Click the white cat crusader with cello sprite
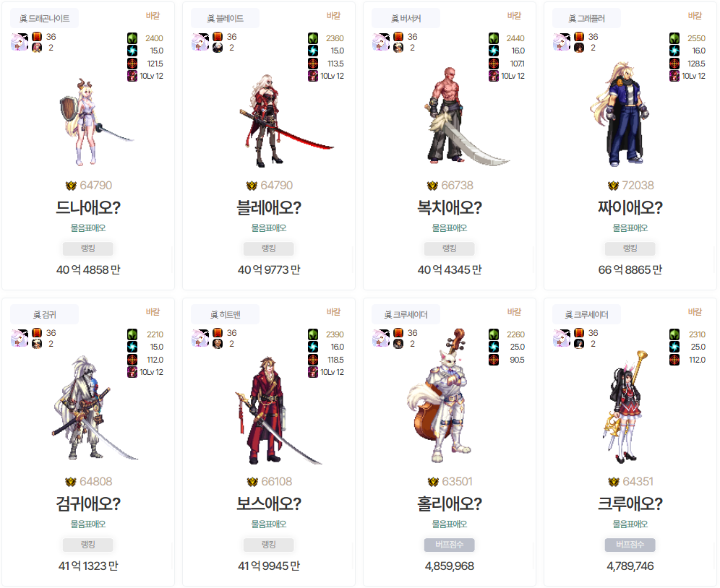720x588 pixels. click(x=440, y=395)
